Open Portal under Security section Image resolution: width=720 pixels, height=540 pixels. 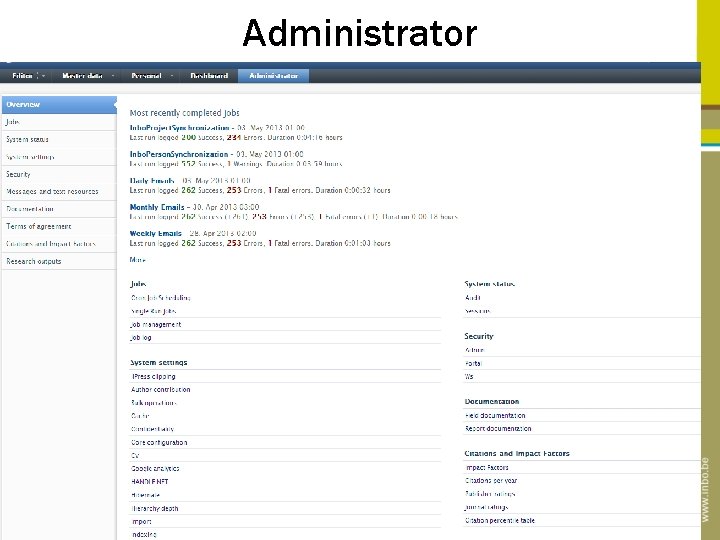pos(473,363)
